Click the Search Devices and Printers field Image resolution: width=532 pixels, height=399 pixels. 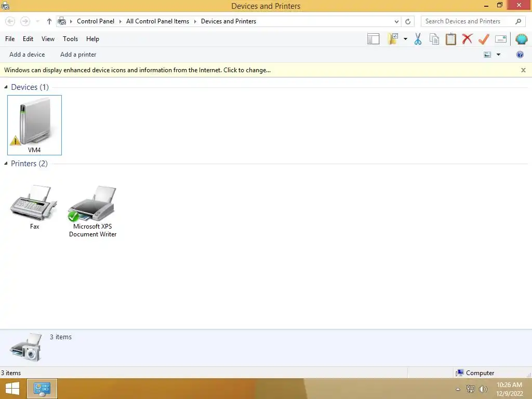473,21
